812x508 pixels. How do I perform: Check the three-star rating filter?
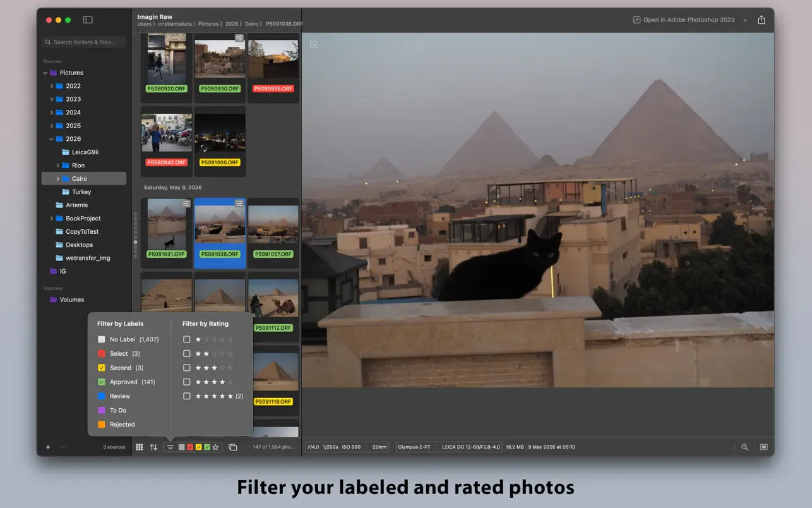[187, 368]
